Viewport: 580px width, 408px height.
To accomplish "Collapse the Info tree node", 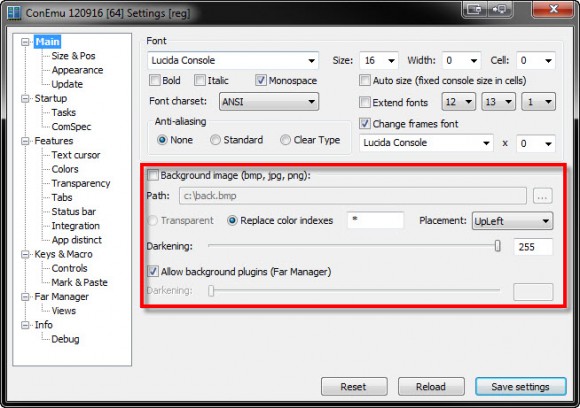I will [25, 325].
